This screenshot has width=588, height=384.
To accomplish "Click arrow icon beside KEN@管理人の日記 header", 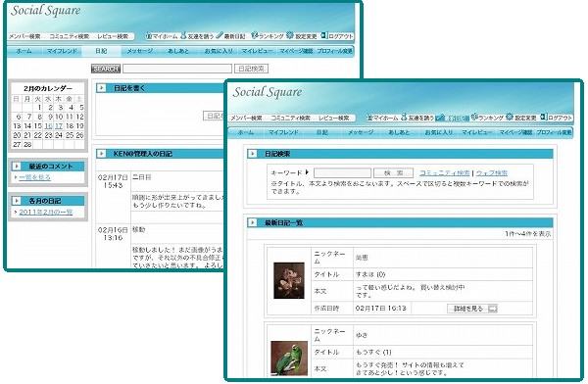I will point(101,154).
